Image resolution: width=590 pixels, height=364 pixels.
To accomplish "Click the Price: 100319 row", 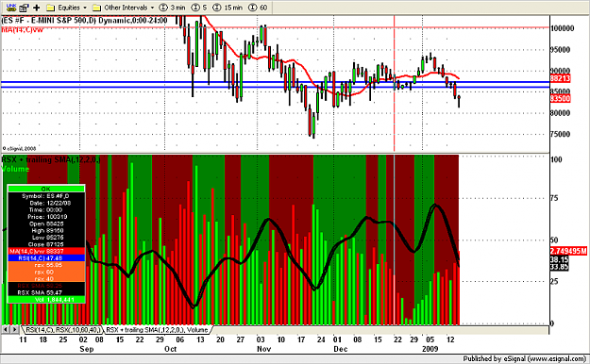I will pos(46,217).
